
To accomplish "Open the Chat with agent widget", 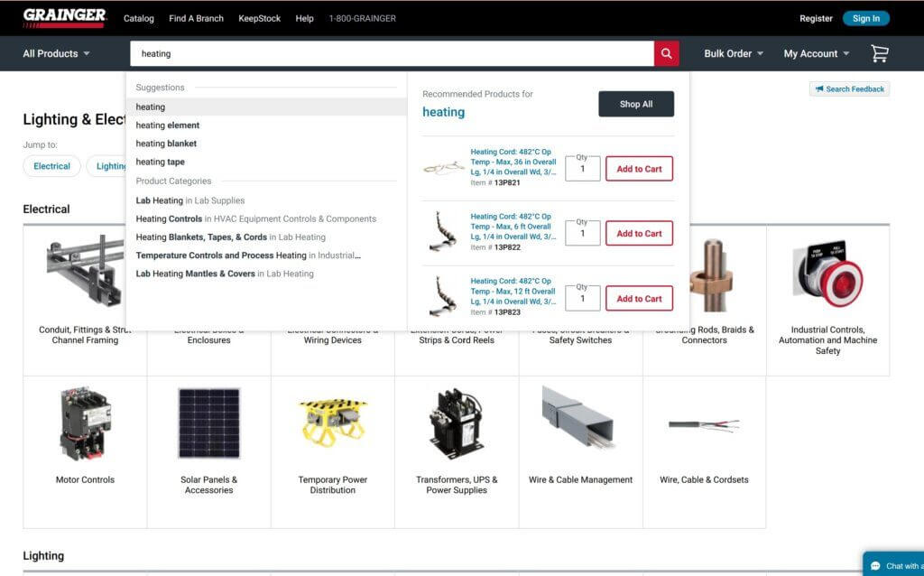I will coord(894,565).
